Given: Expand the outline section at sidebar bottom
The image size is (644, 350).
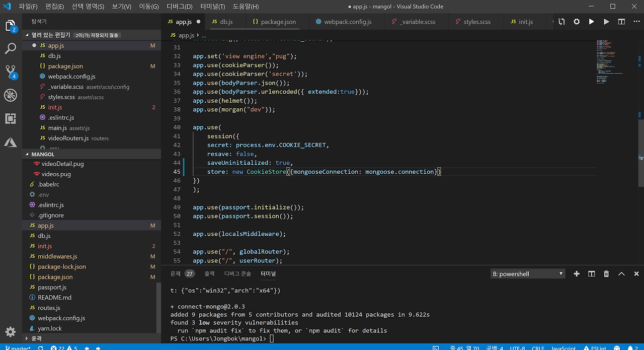Looking at the screenshot, I should [36, 339].
